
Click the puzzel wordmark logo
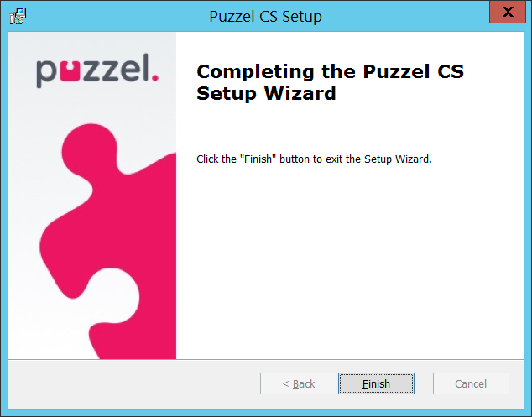pyautogui.click(x=96, y=72)
